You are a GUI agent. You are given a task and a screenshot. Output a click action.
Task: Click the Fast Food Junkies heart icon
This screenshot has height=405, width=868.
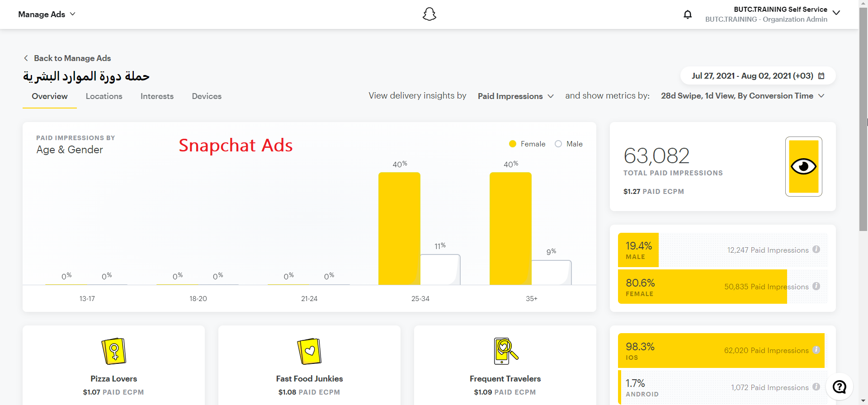309,351
